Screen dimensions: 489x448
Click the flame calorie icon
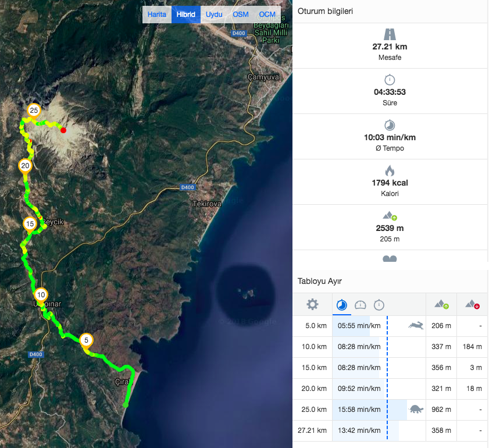390,170
